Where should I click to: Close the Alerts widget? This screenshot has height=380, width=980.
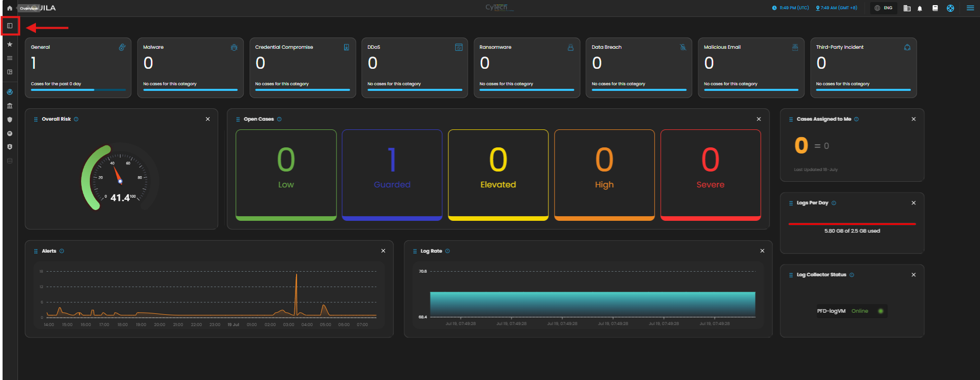pos(383,251)
